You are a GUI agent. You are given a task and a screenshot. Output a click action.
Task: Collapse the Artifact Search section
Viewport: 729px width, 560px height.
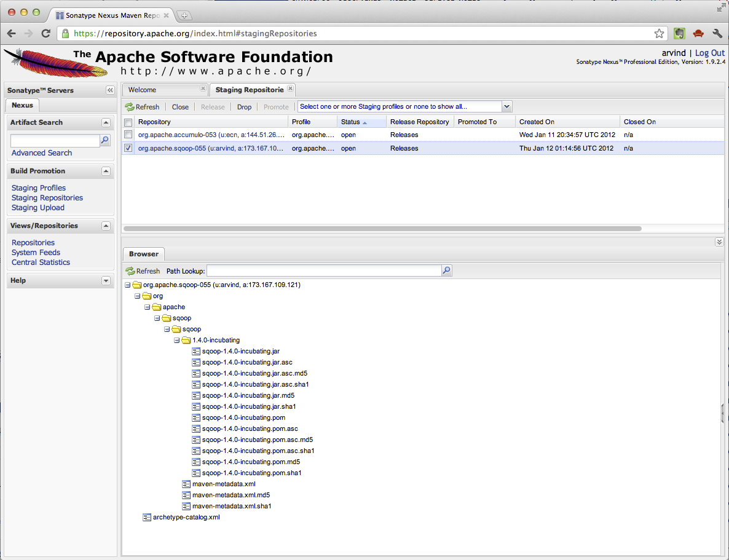point(106,123)
